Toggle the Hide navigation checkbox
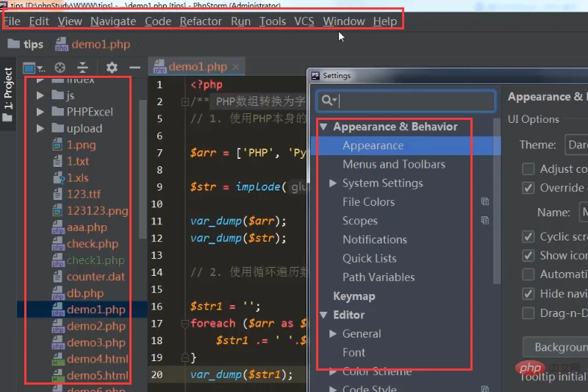 pyautogui.click(x=528, y=293)
